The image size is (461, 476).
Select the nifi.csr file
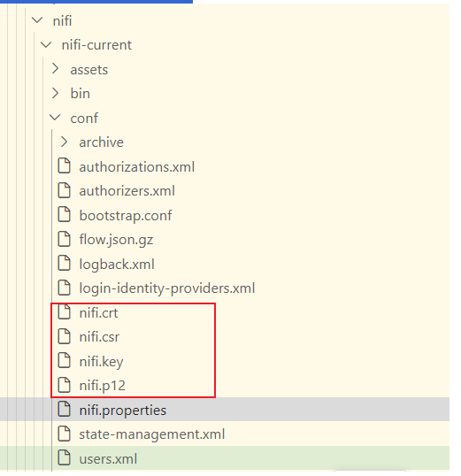99,337
